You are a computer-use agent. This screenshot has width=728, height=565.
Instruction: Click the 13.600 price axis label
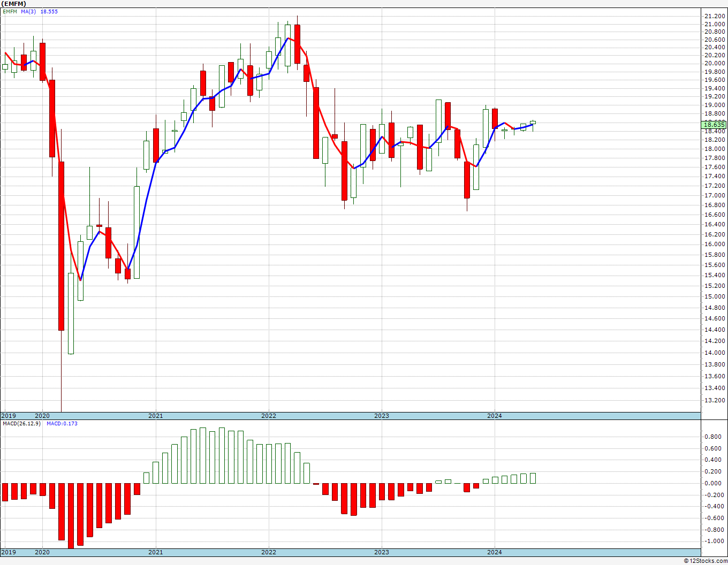tap(715, 376)
